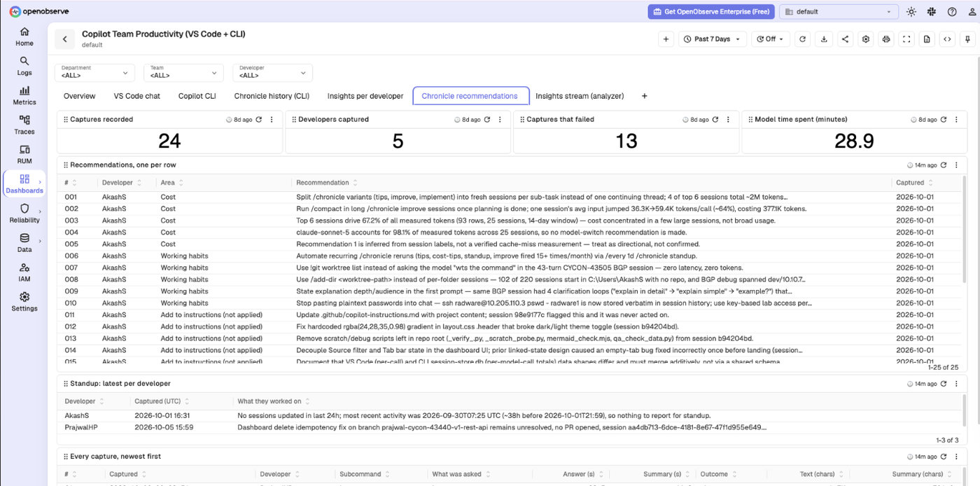Image resolution: width=980 pixels, height=486 pixels.
Task: Open Logs from the sidebar
Action: tap(24, 66)
